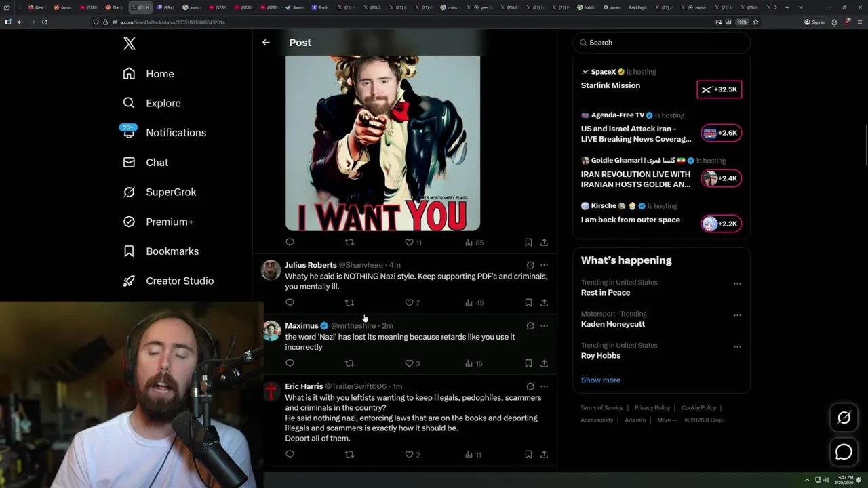
Task: Join Goldie Ghamari space +2.4K
Action: [721, 178]
